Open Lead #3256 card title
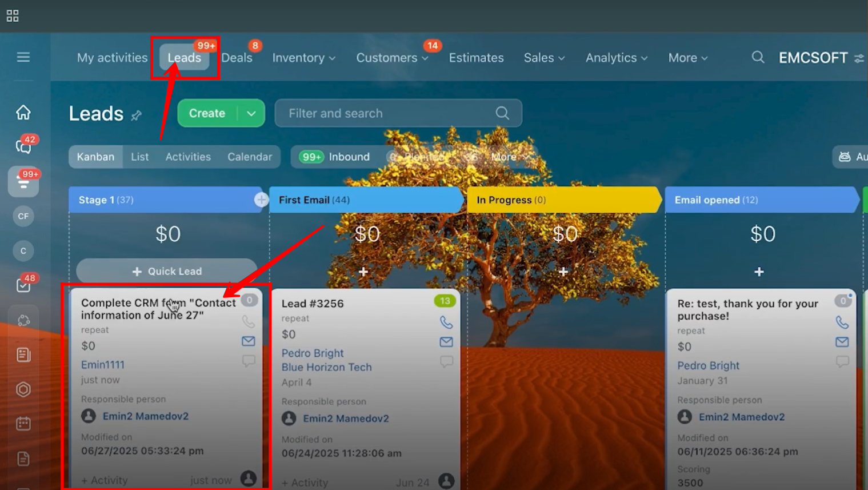 [x=313, y=304]
